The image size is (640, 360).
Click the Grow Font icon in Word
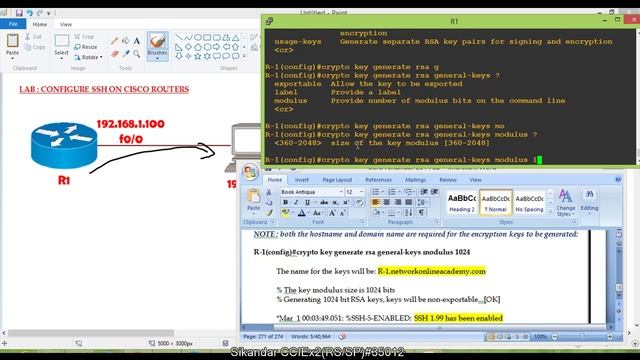click(x=332, y=213)
